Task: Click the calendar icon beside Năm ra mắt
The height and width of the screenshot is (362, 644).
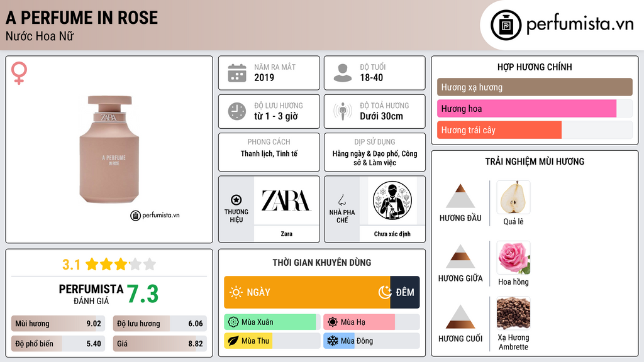Action: coord(237,73)
